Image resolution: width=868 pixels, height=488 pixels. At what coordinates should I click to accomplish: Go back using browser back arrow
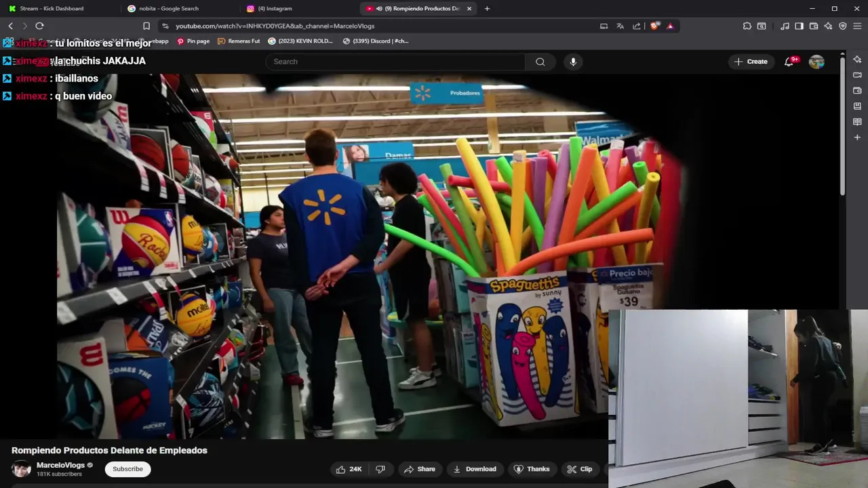tap(10, 26)
